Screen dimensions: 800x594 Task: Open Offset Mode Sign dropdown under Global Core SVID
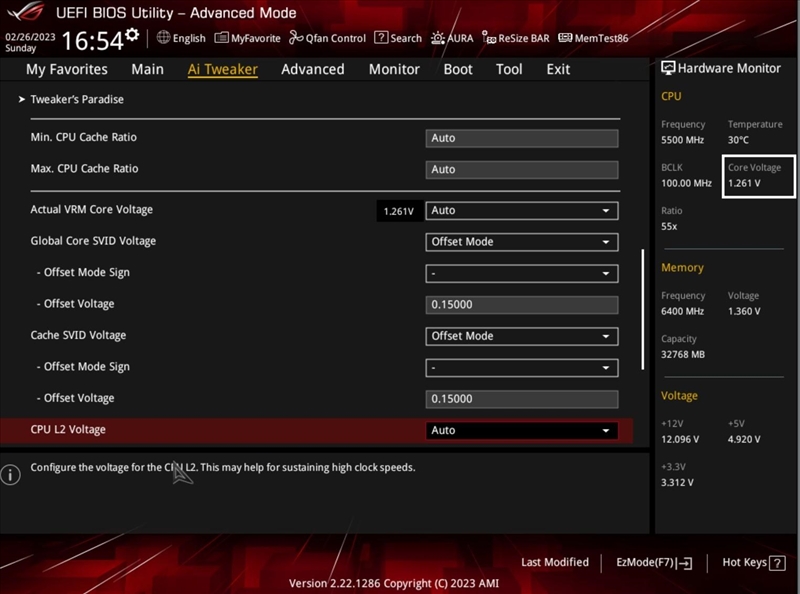(x=521, y=274)
